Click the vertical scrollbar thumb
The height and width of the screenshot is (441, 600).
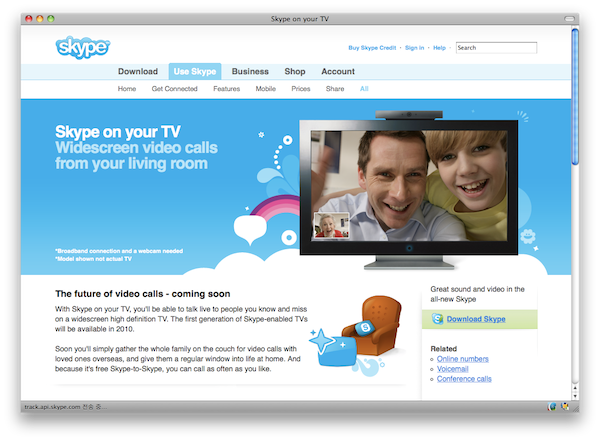pos(575,97)
